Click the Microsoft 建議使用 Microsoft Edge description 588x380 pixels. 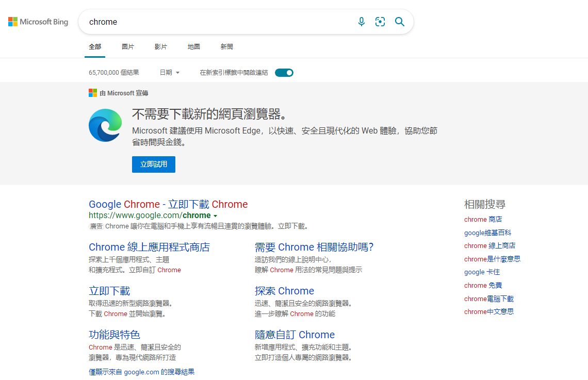point(285,137)
